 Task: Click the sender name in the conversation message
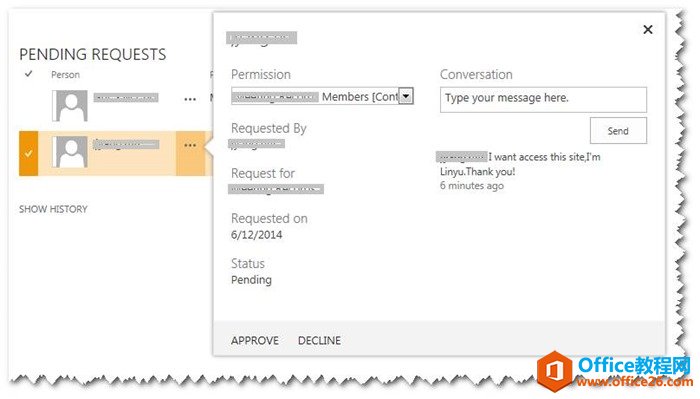[462, 157]
